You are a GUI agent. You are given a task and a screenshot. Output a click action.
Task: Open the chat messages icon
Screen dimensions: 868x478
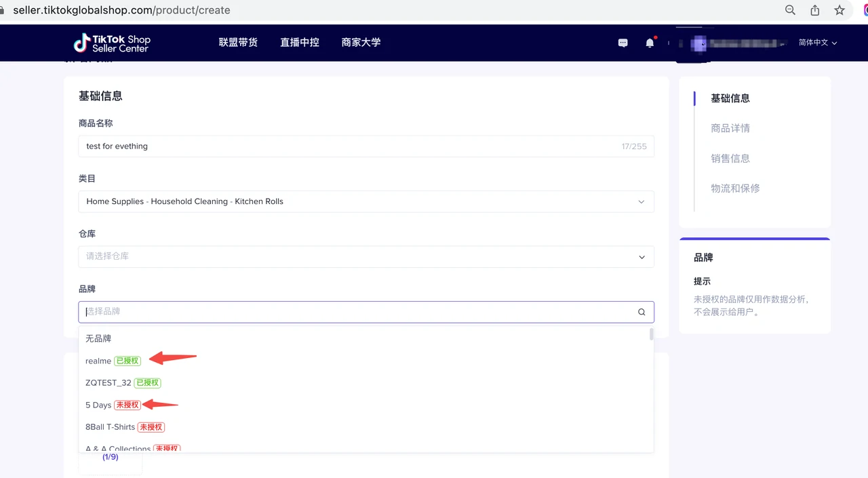click(623, 43)
